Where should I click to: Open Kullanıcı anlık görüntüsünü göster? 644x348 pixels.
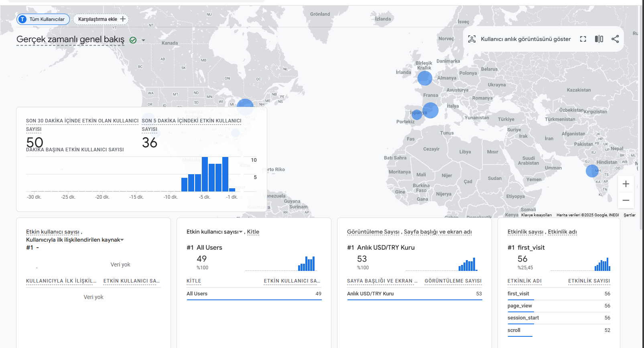point(526,39)
